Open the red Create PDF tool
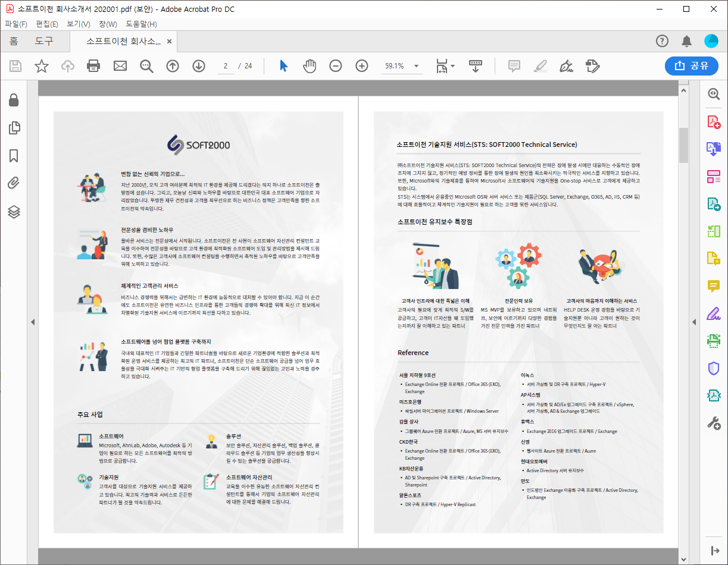Viewport: 728px width, 565px height. click(713, 122)
